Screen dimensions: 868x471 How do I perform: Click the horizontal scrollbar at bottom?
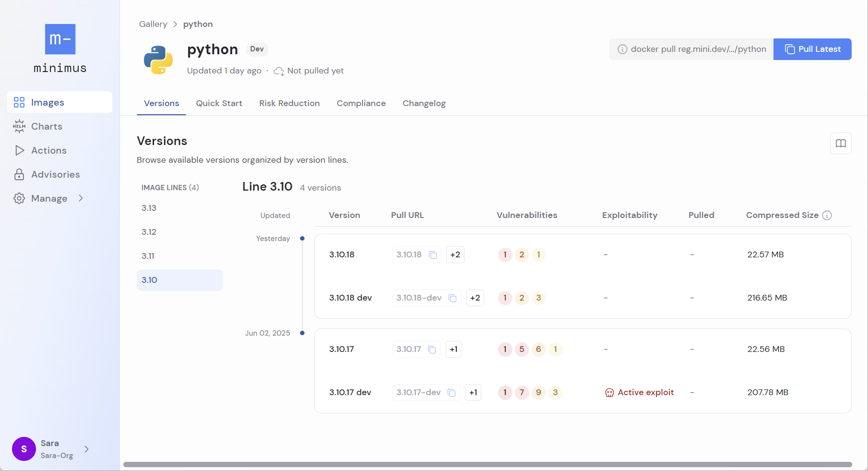coord(488,464)
